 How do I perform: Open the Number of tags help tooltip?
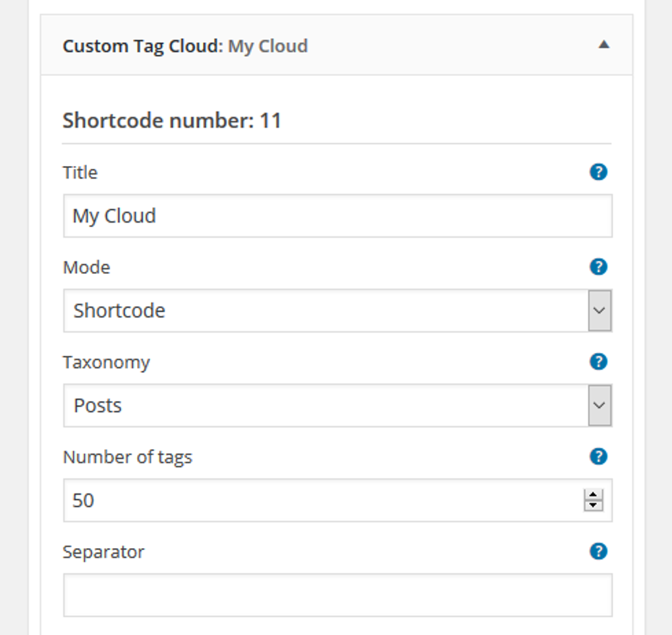[x=598, y=456]
